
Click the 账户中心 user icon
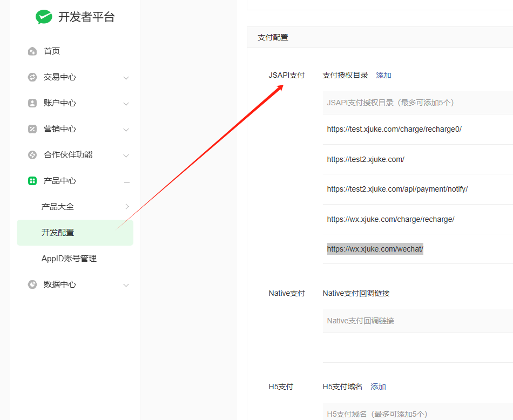[x=32, y=103]
